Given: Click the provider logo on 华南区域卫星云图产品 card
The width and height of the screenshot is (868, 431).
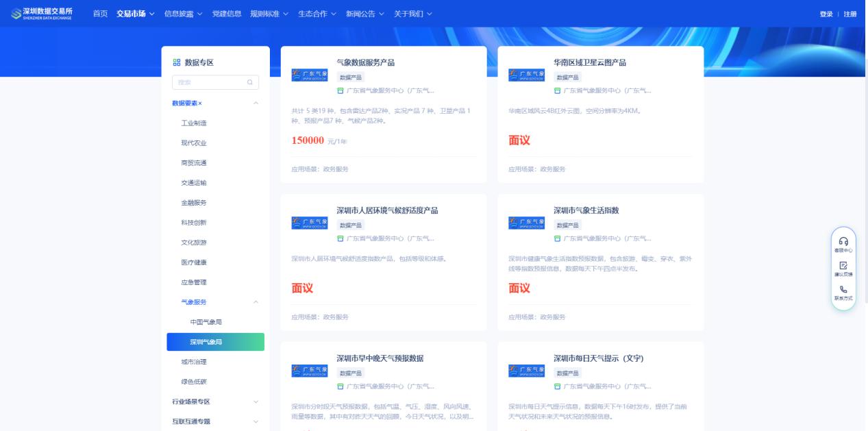Looking at the screenshot, I should coord(527,75).
